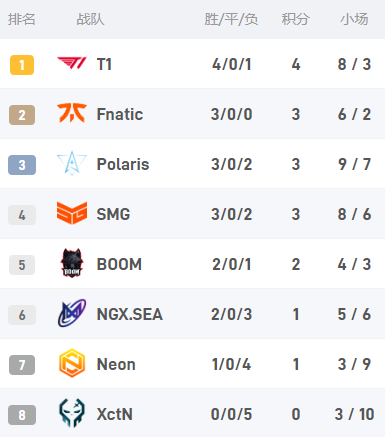Viewport: 385px width, 437px height.
Task: Sort by 胜/平/负 column header
Action: pyautogui.click(x=231, y=19)
